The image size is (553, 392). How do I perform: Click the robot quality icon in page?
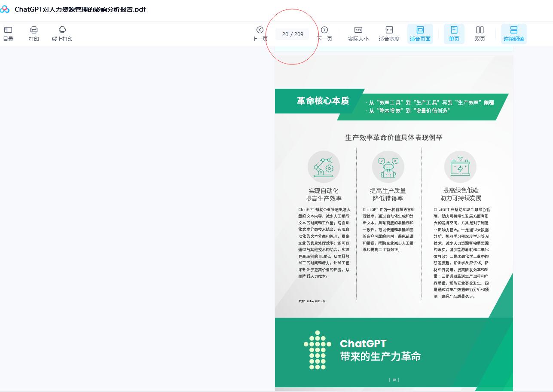point(388,167)
